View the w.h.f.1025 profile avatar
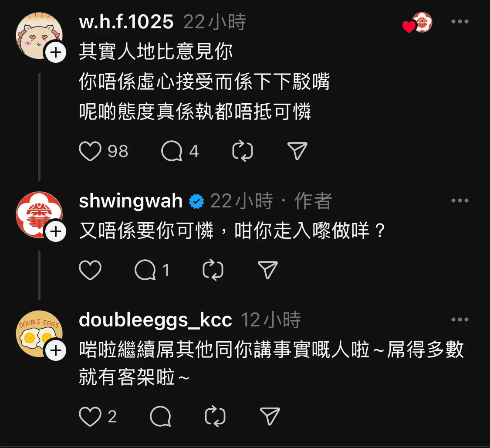490x448 pixels. tap(39, 36)
